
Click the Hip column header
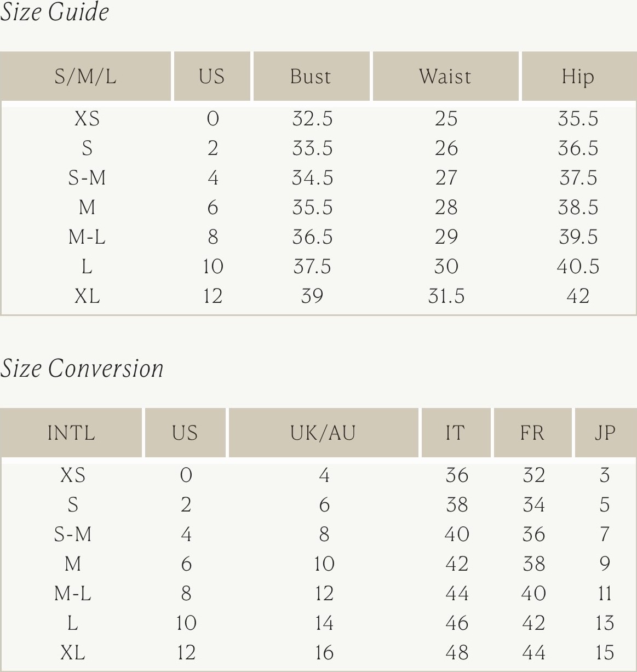pos(579,76)
